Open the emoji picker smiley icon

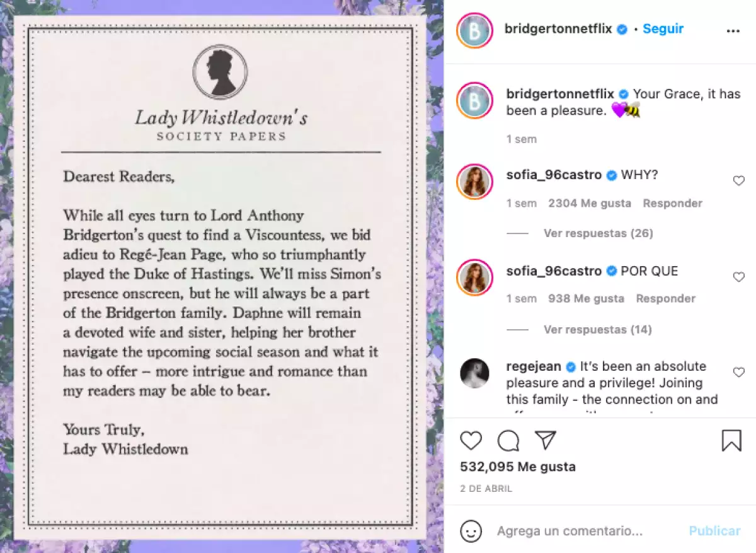point(471,530)
